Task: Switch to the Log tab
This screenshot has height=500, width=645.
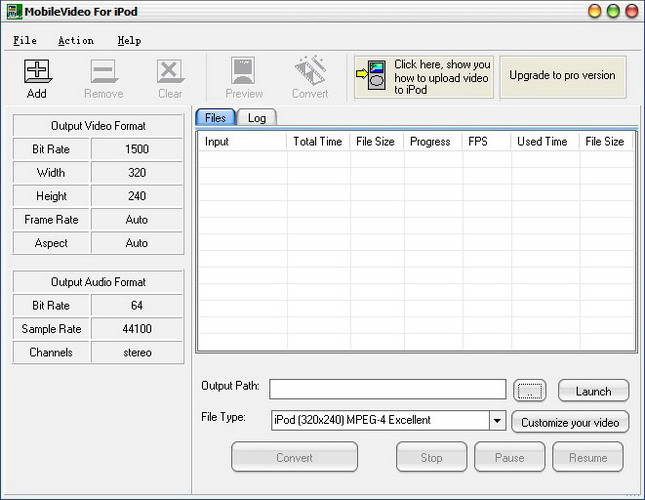Action: [x=257, y=118]
